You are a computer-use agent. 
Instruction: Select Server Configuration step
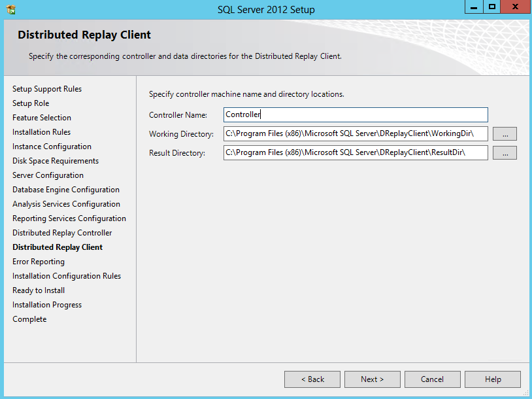tap(48, 175)
